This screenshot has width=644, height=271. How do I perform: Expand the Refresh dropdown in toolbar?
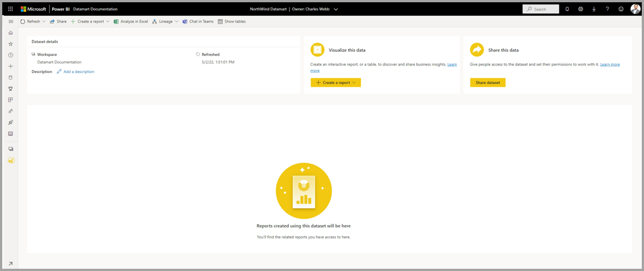(44, 21)
